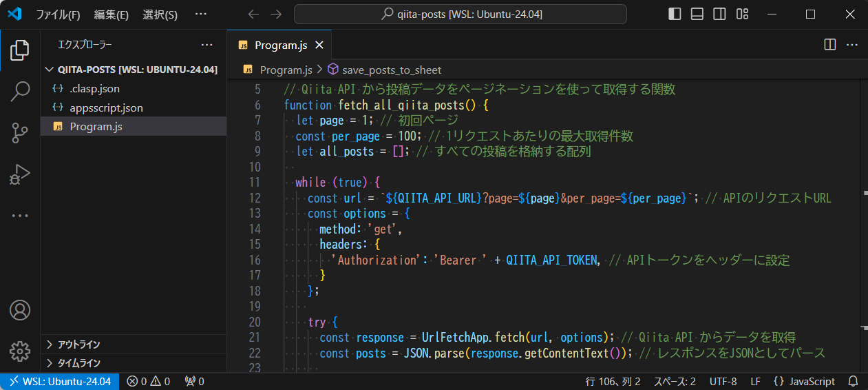
Task: Toggle the secondary side bar layout icon
Action: [x=719, y=14]
